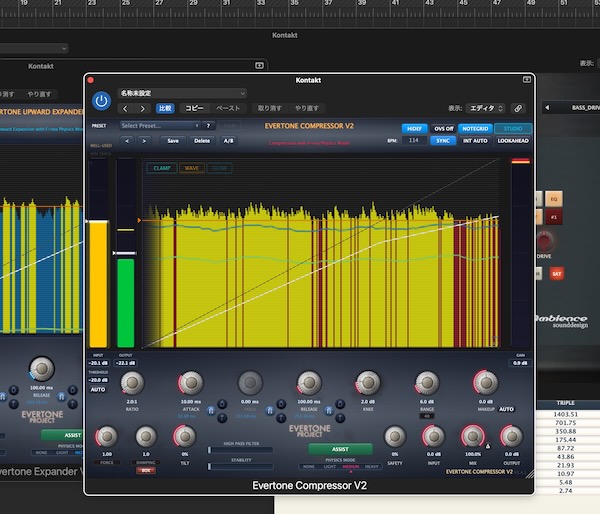Select HEAVY physics mode
The height and width of the screenshot is (514, 600).
click(x=372, y=467)
